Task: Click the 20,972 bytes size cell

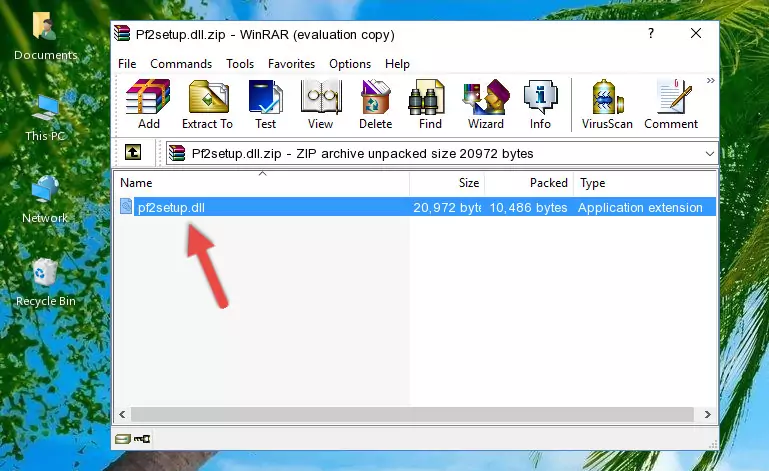Action: click(447, 208)
